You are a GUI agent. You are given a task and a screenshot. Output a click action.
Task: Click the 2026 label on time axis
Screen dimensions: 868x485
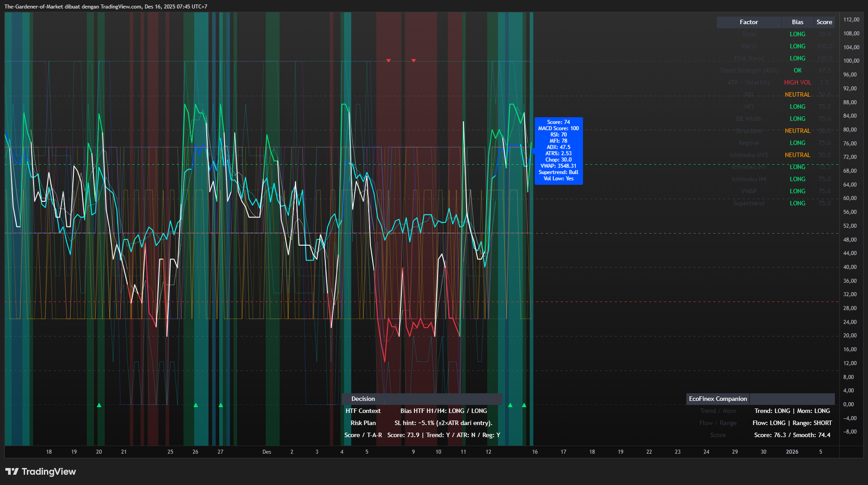tap(792, 452)
